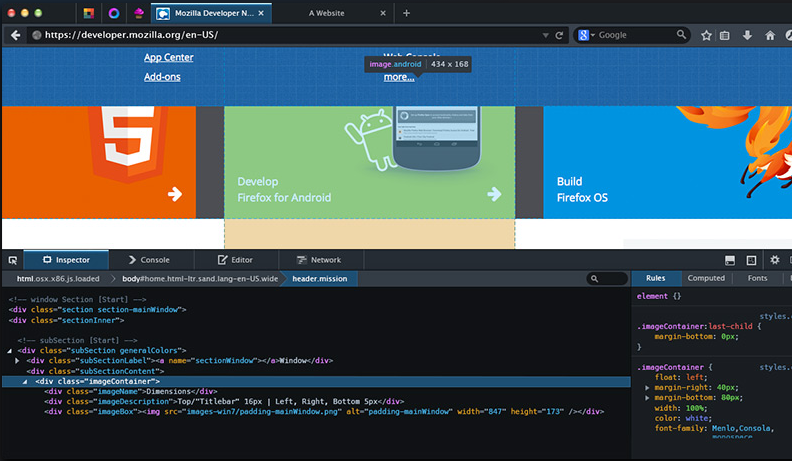Reload the current page

click(559, 35)
